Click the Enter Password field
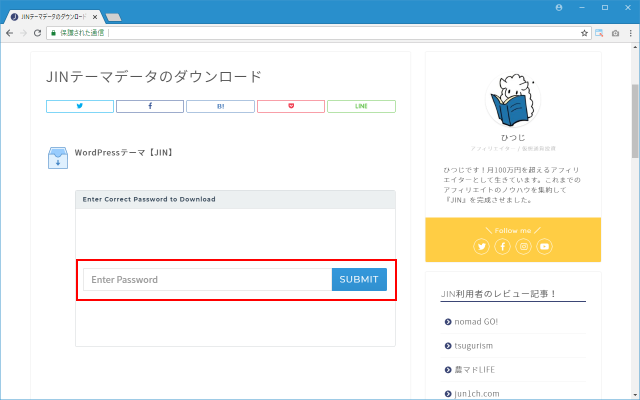 [x=208, y=280]
